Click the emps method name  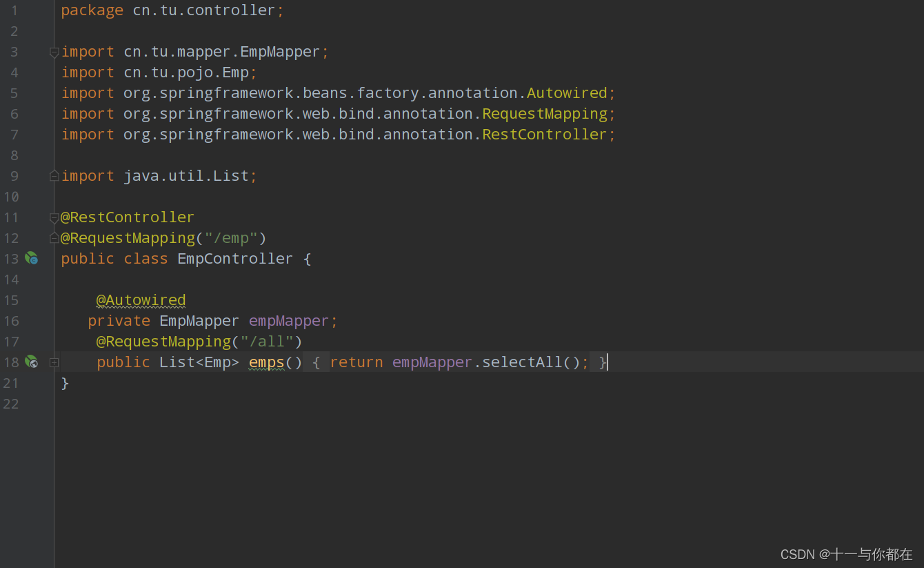(267, 362)
